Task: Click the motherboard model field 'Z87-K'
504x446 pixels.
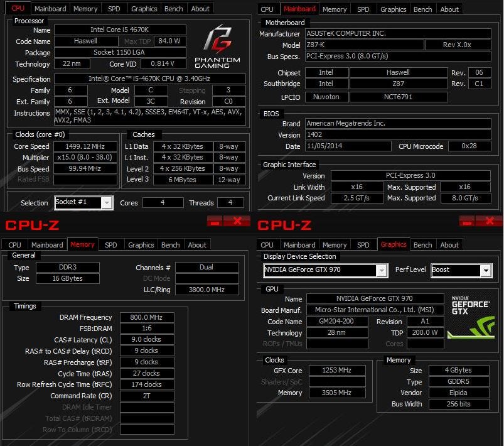Action: point(364,45)
